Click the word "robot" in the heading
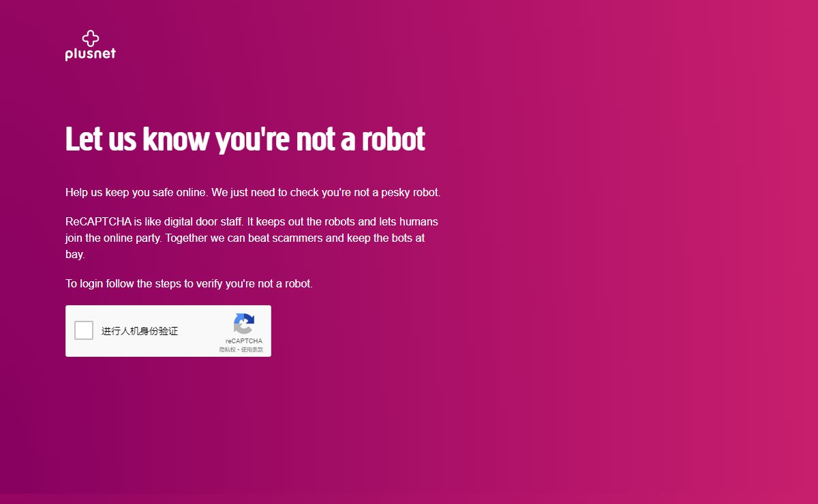Screen dimensions: 818x504 point(393,139)
